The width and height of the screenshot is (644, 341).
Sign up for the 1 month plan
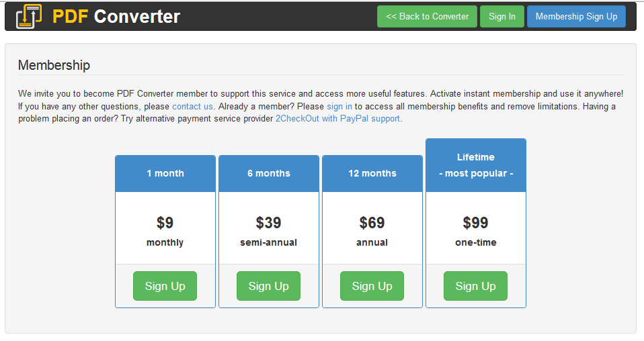[165, 286]
